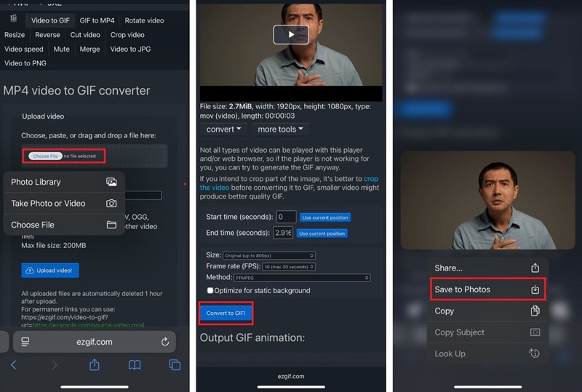
Task: Tap the Safari share icon in bottom toolbar
Action: coord(95,364)
